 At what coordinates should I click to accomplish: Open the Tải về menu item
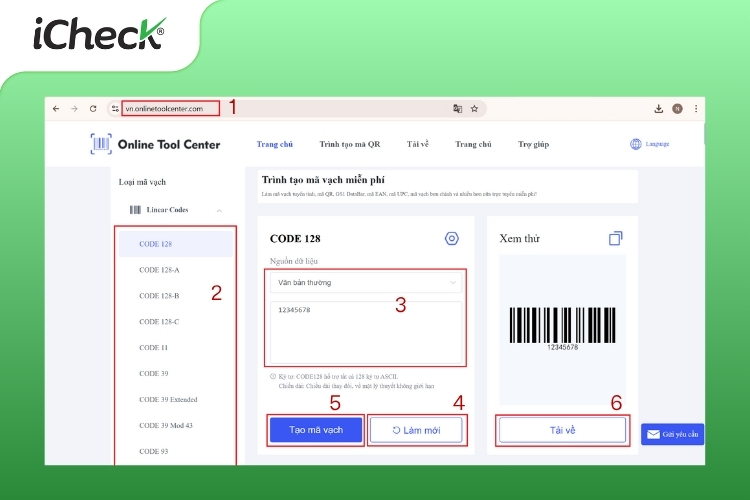[x=418, y=144]
